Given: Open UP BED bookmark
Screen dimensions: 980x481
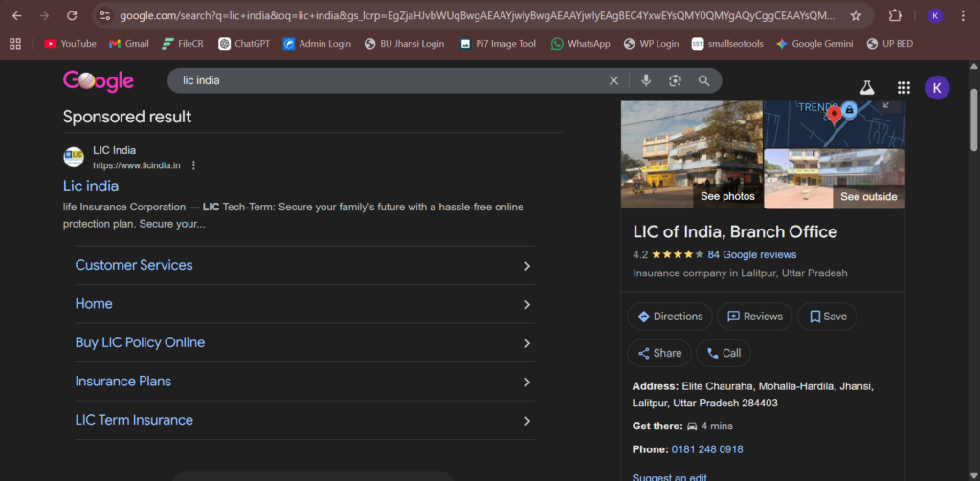Looking at the screenshot, I should point(889,44).
